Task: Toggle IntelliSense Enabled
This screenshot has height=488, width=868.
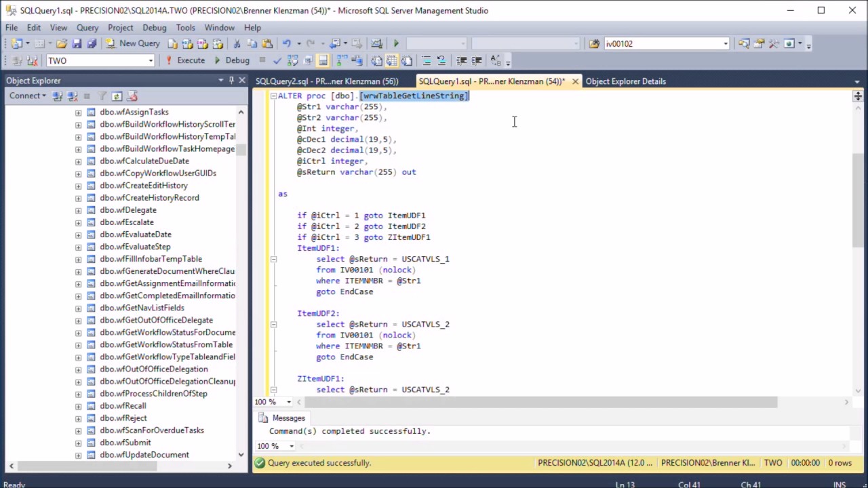Action: (x=323, y=60)
